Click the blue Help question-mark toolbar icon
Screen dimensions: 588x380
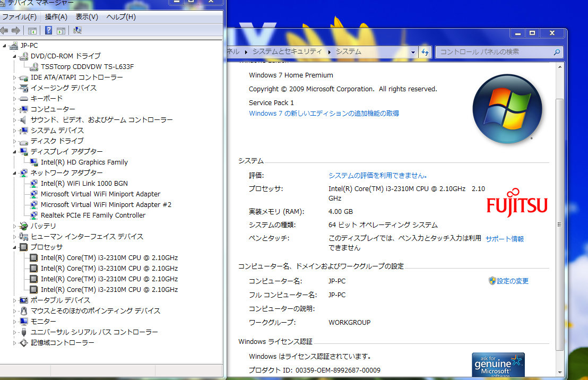click(x=48, y=30)
